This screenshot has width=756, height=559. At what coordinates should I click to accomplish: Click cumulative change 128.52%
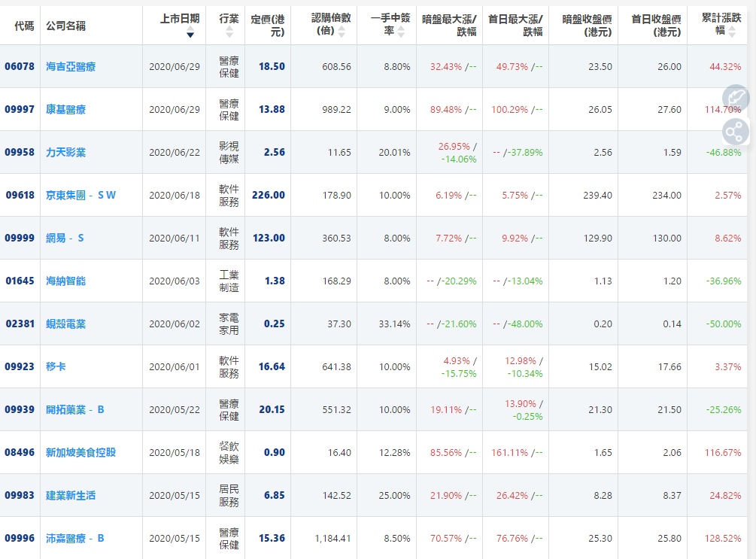click(x=723, y=538)
